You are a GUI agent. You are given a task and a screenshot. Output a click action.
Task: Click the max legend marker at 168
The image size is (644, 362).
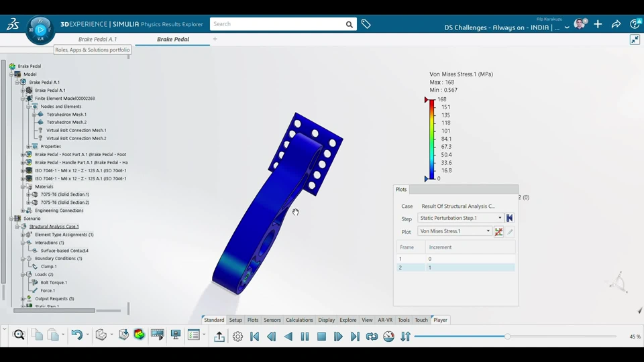pos(427,100)
